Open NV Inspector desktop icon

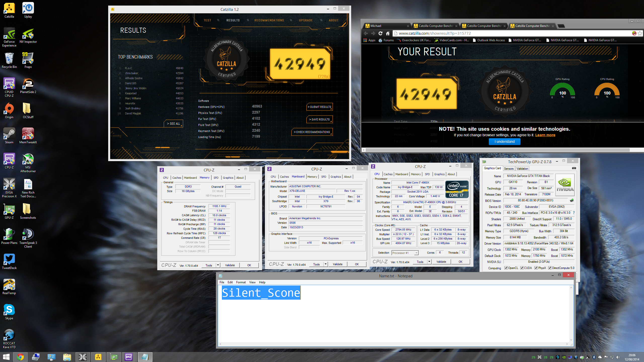tap(28, 36)
